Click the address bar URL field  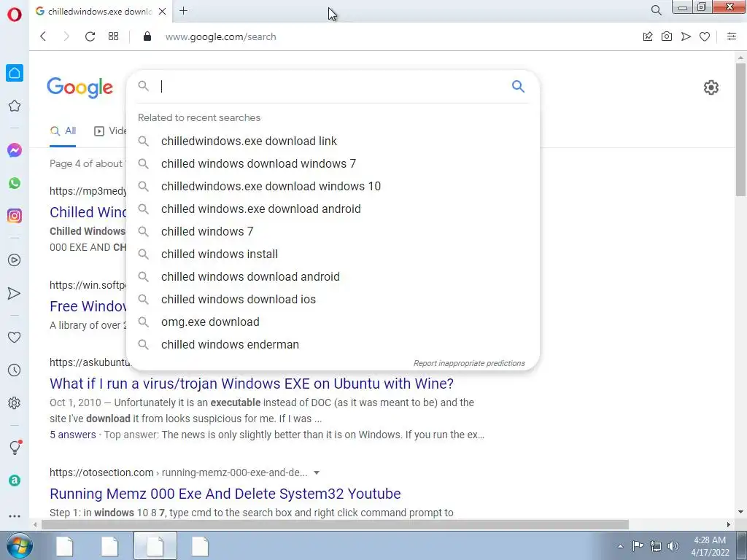(x=220, y=36)
